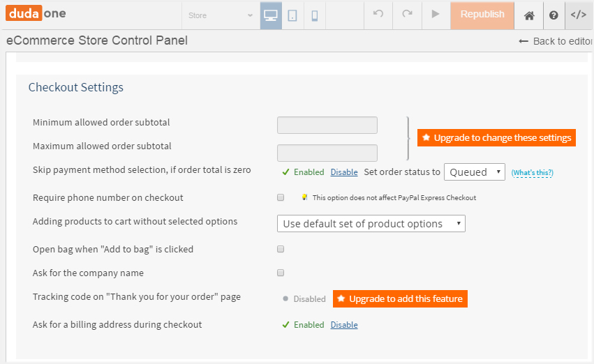Click the preview play icon
Screen dimensions: 594x364
coord(436,15)
